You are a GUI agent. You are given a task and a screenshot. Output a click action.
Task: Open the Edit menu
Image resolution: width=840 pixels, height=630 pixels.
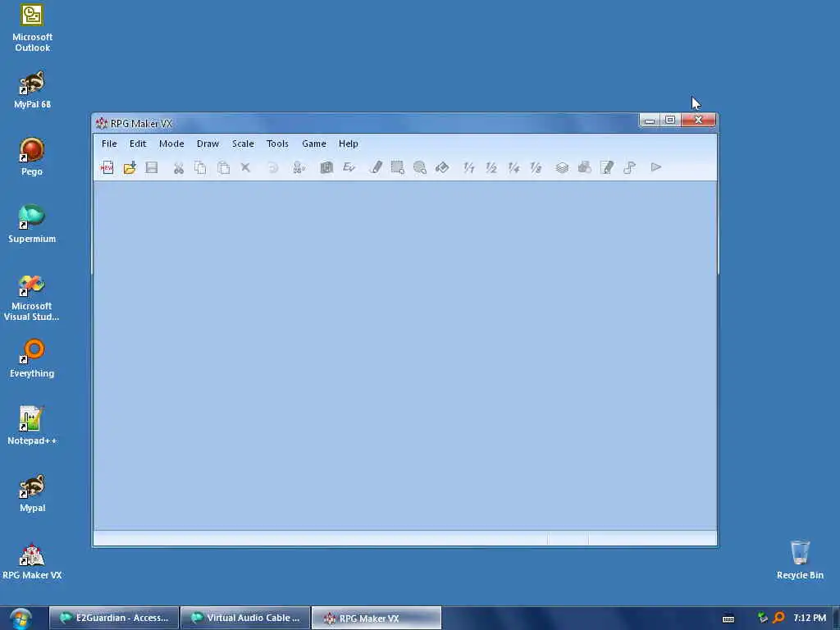pyautogui.click(x=138, y=144)
